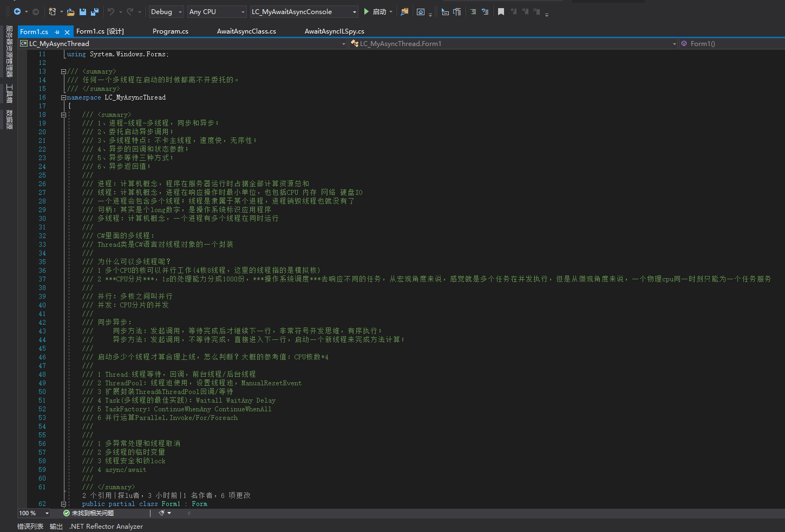Screen dimensions: 785x532
Task: Click the Form1 class name on line 62
Action: coord(171,504)
